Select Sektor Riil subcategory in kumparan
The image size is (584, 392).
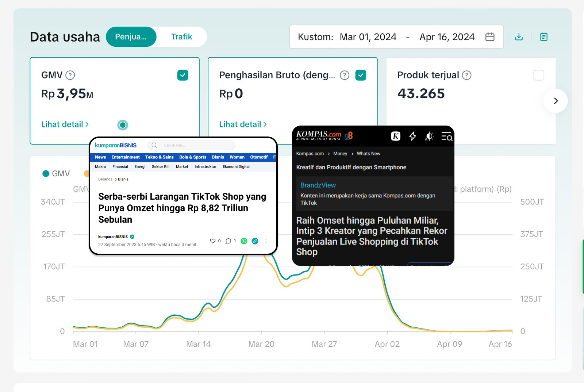point(161,167)
